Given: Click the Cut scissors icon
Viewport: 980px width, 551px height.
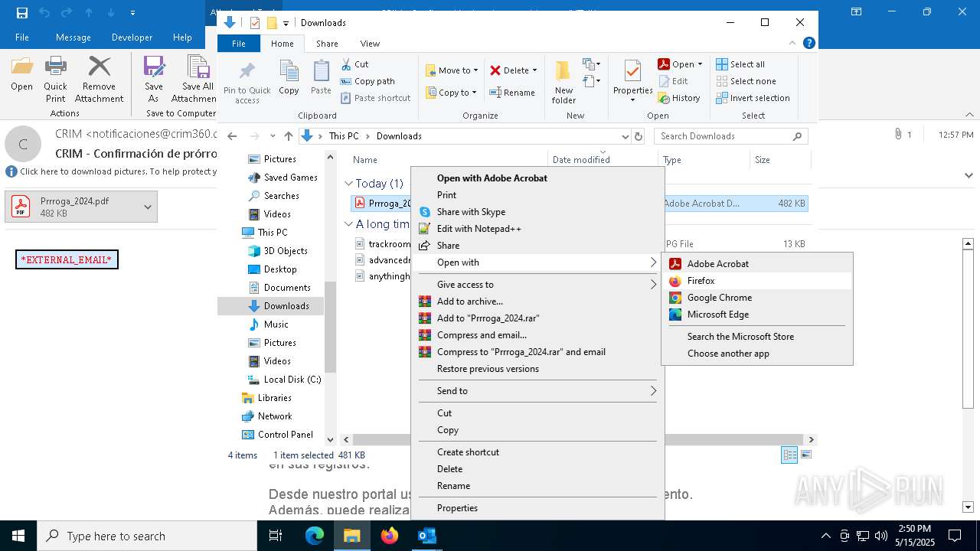Looking at the screenshot, I should point(354,64).
